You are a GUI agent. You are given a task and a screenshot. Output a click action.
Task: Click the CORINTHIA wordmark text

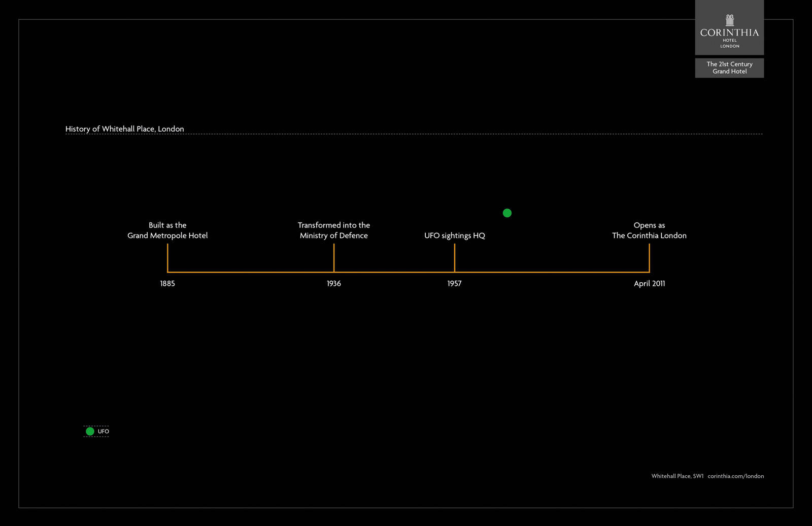pyautogui.click(x=729, y=32)
